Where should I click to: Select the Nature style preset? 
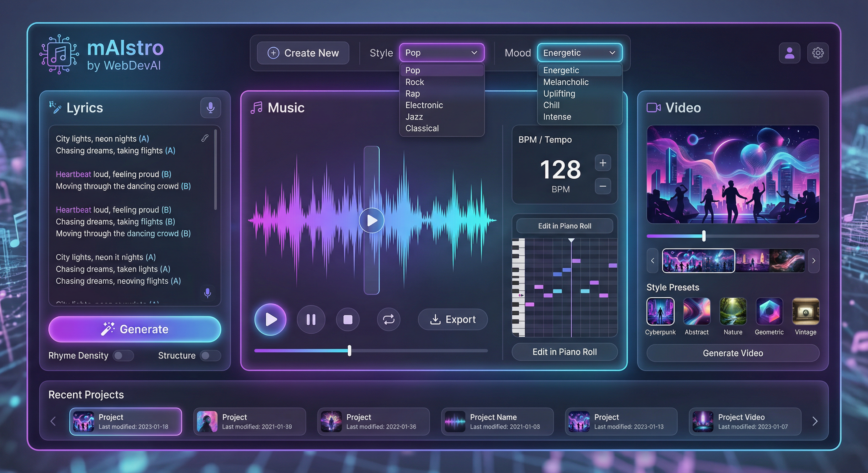[733, 311]
